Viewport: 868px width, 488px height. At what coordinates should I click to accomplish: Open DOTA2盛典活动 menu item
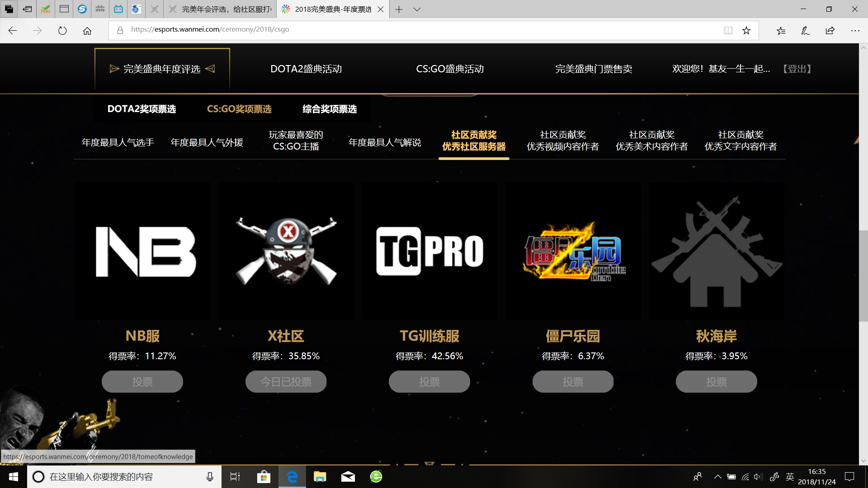point(306,69)
